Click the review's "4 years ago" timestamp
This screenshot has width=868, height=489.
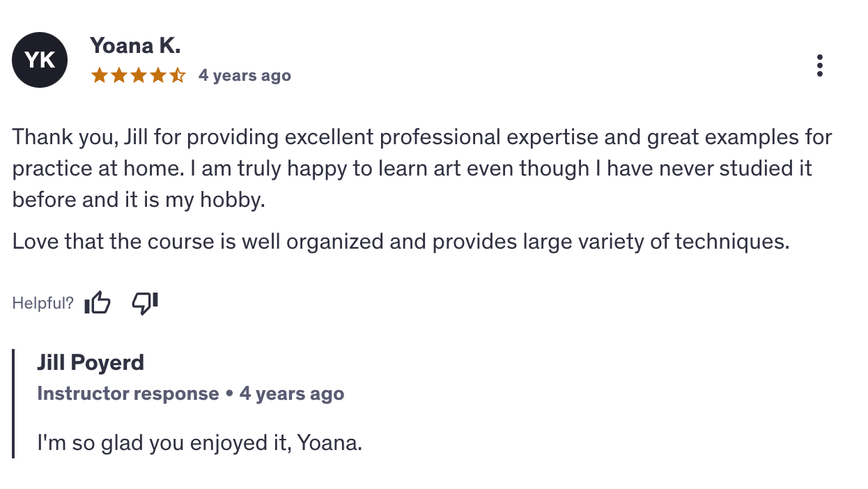(x=245, y=75)
